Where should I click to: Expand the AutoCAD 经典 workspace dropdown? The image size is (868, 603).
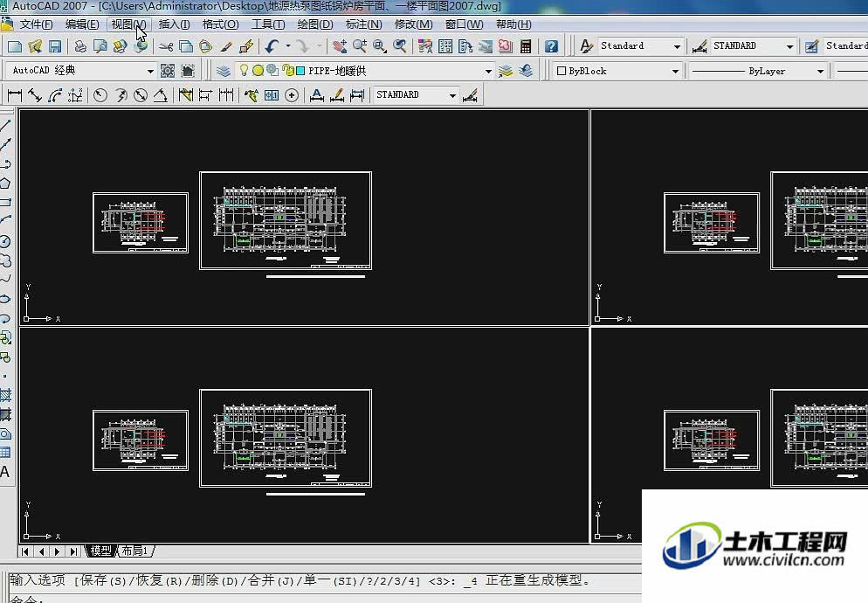click(150, 71)
